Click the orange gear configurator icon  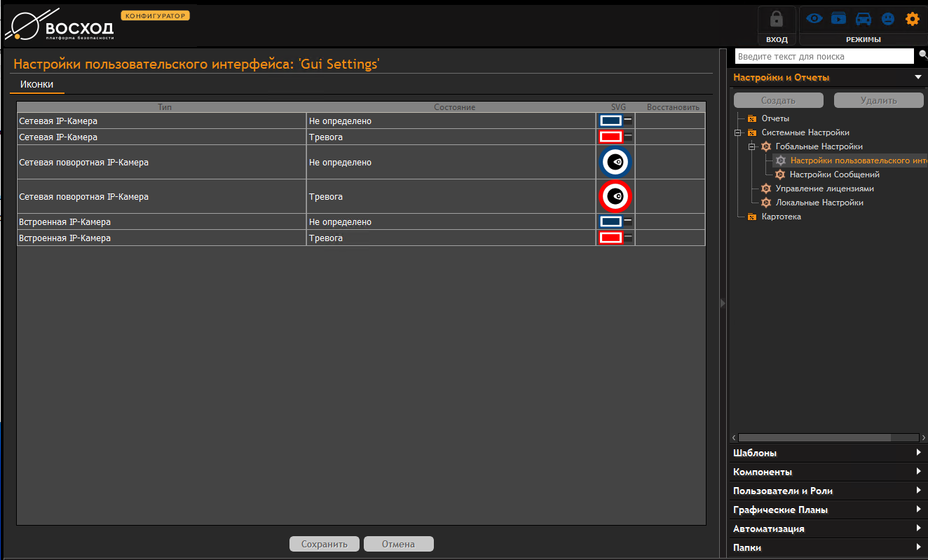pos(912,19)
